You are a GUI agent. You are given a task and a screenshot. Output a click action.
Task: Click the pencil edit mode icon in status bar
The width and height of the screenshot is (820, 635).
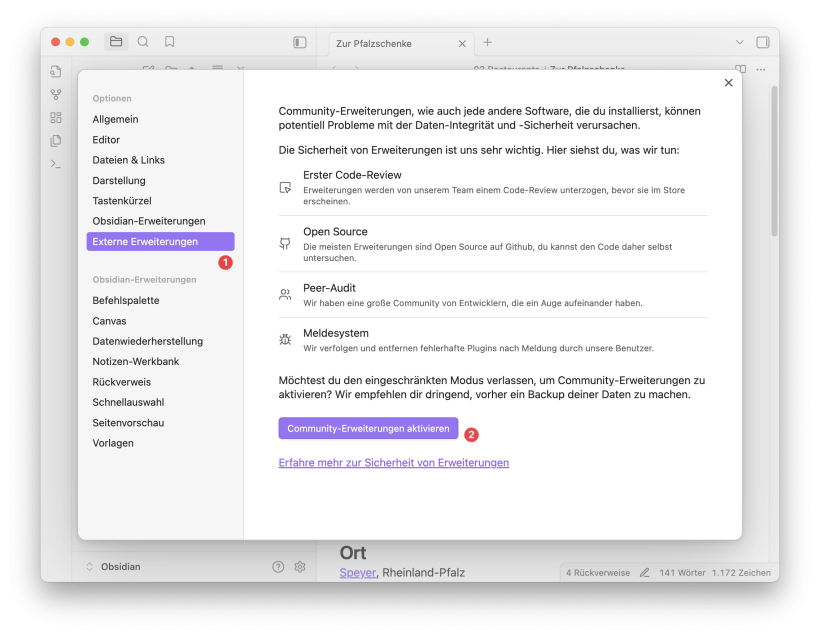645,573
